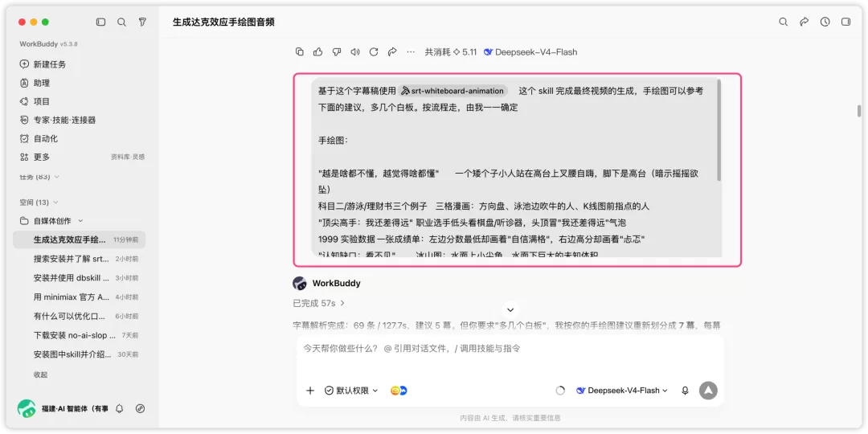Play reply aloud with speaker icon

pos(355,52)
